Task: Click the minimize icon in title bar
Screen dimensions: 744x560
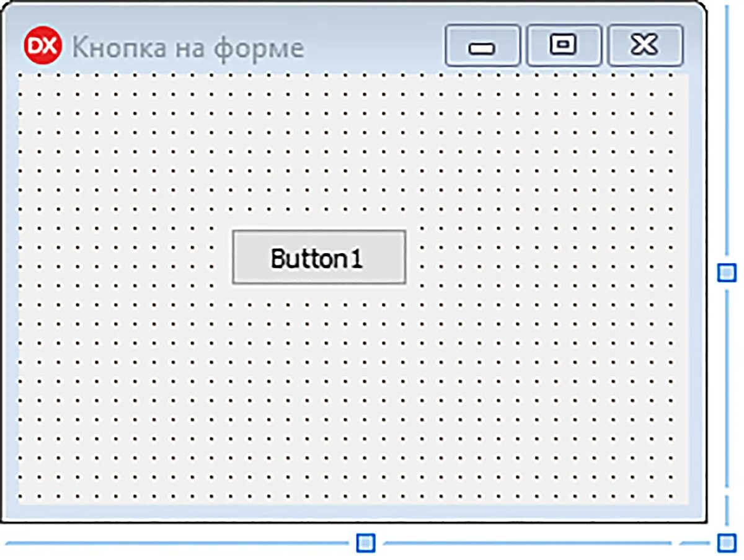Action: [482, 45]
